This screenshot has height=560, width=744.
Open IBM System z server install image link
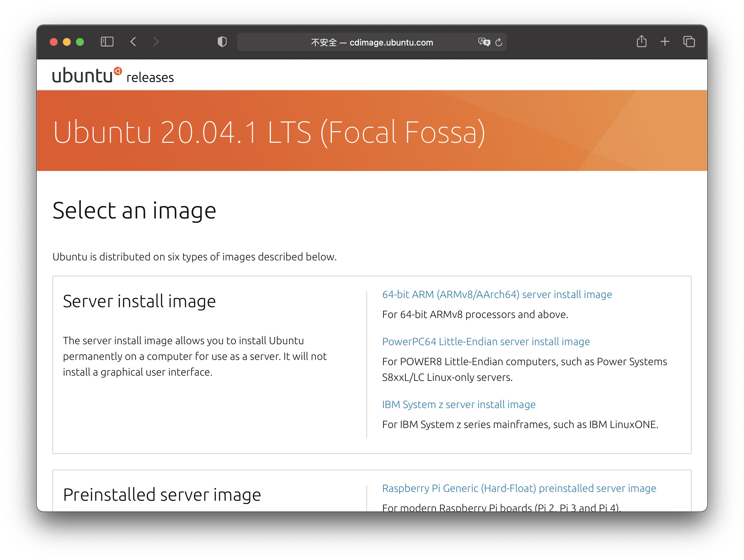[x=458, y=404]
